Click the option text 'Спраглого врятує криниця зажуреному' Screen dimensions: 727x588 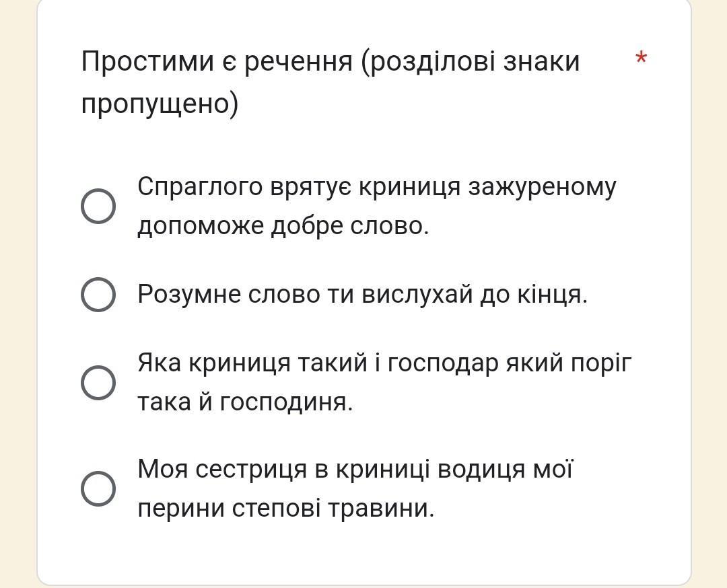pyautogui.click(x=376, y=186)
